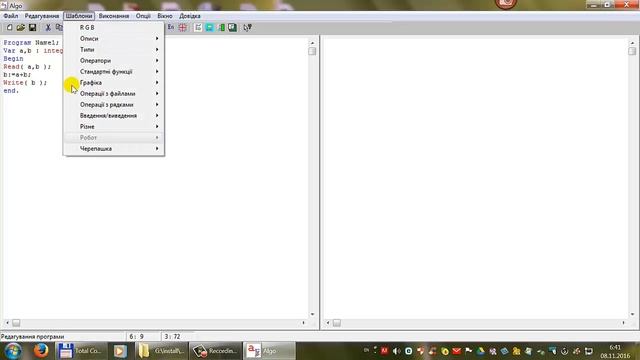Click the red crosshair grid toolbar icon

[x=182, y=27]
